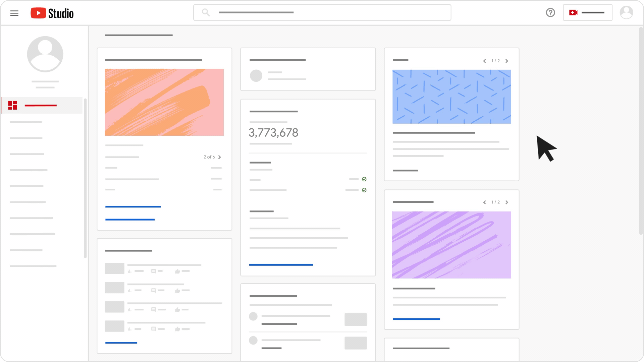Expand the pagination chevron on blue thumbnail card
This screenshot has width=644, height=362.
(x=507, y=61)
